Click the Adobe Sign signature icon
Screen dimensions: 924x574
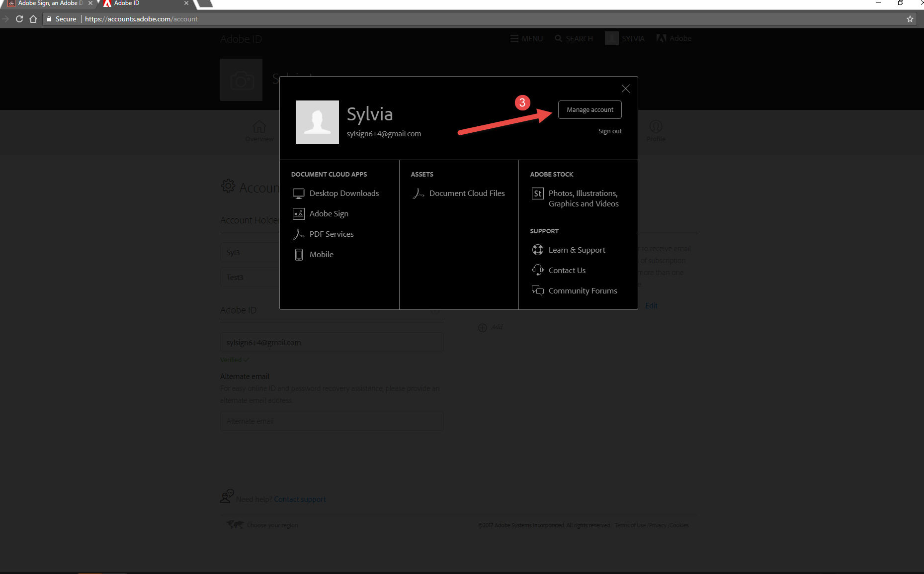(299, 214)
